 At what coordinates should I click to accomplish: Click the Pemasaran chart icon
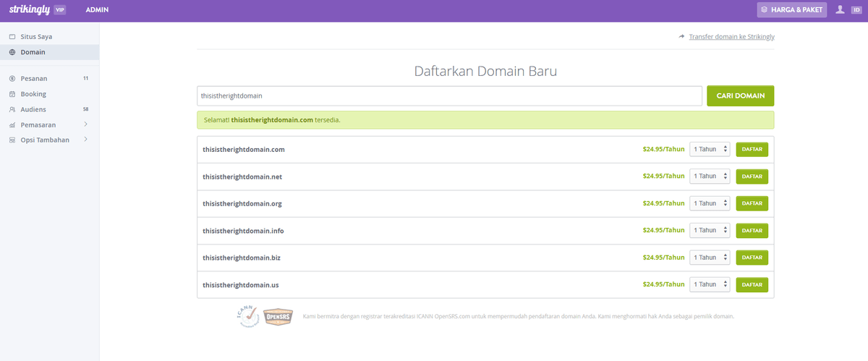click(12, 125)
